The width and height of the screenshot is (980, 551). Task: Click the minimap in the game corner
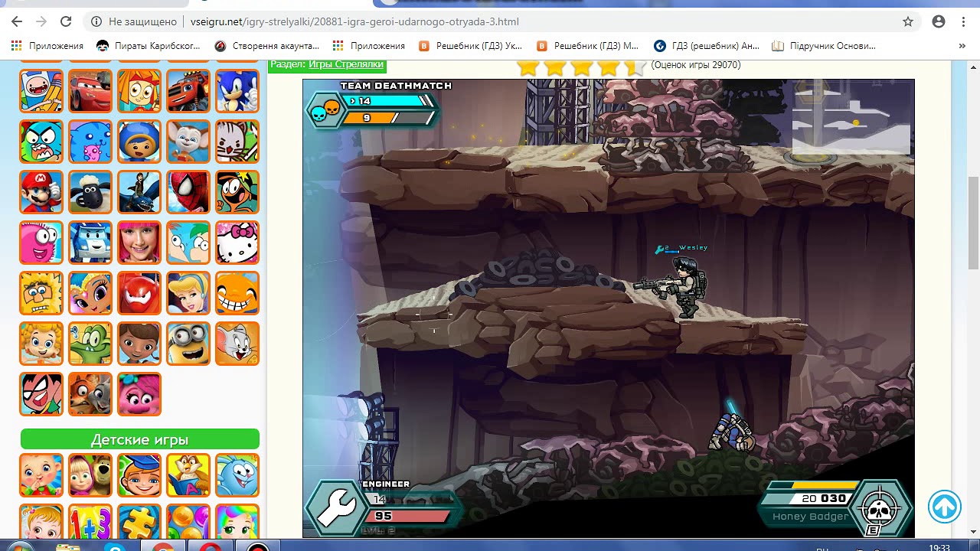(x=851, y=116)
